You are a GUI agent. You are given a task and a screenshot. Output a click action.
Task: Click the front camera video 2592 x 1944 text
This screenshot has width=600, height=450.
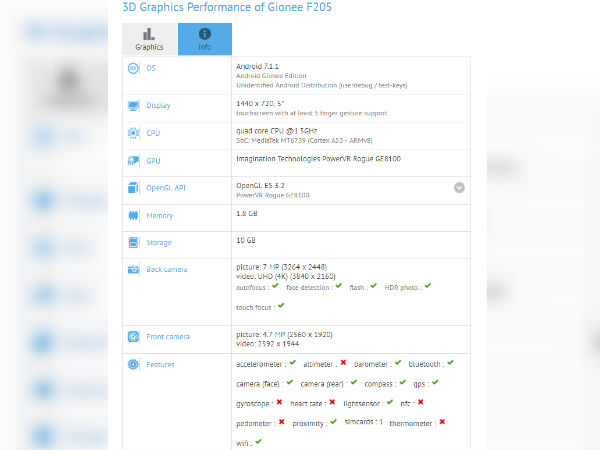267,344
